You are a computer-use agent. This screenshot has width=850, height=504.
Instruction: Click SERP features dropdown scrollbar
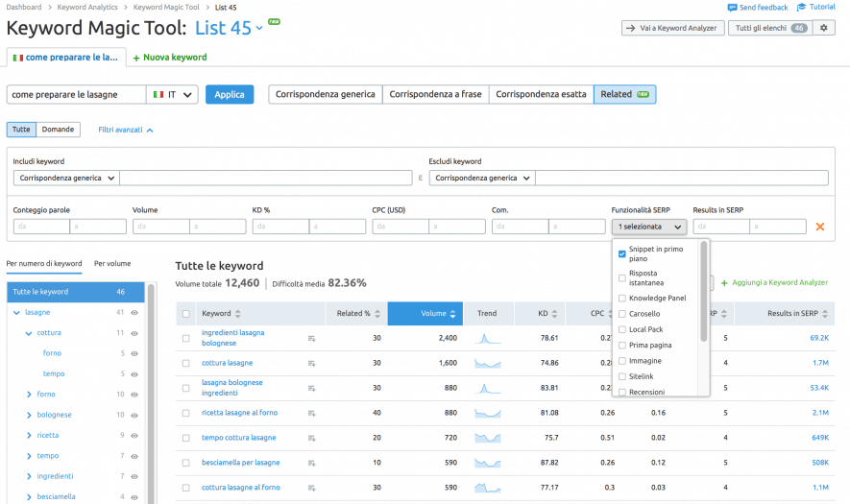(704, 292)
